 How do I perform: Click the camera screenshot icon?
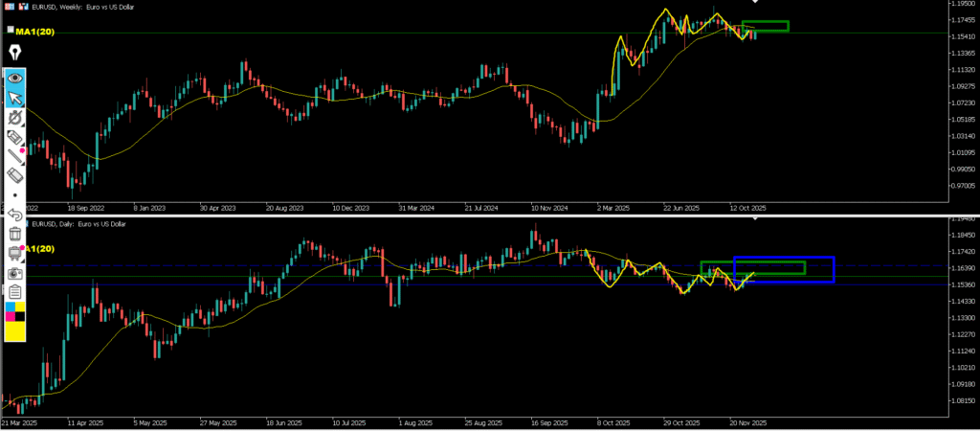[x=15, y=273]
